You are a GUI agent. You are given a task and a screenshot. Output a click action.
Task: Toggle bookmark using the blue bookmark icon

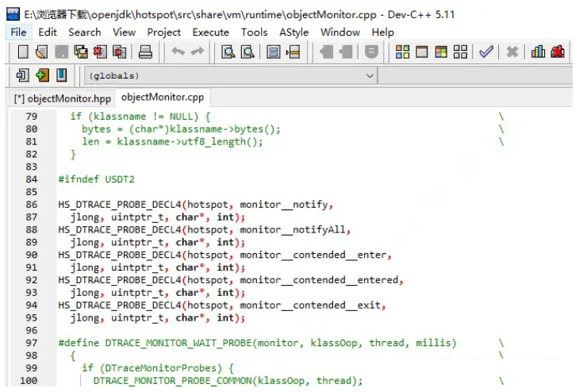coord(61,75)
